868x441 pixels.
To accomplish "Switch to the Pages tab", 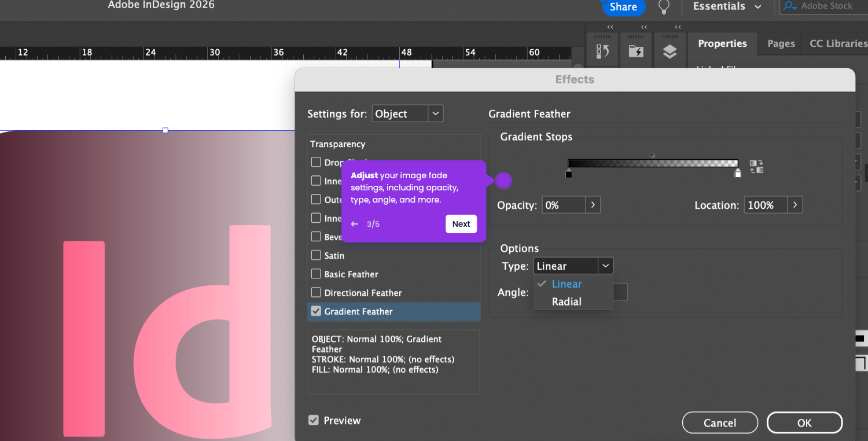I will click(781, 43).
